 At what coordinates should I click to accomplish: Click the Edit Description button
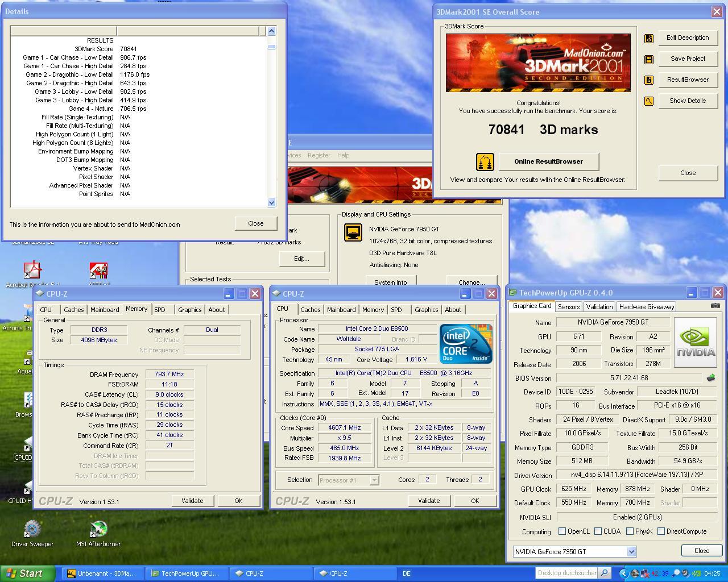pos(688,38)
